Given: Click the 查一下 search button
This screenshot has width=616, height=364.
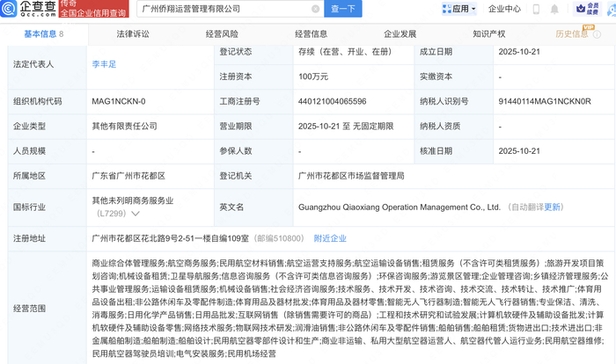Looking at the screenshot, I should click(x=343, y=9).
